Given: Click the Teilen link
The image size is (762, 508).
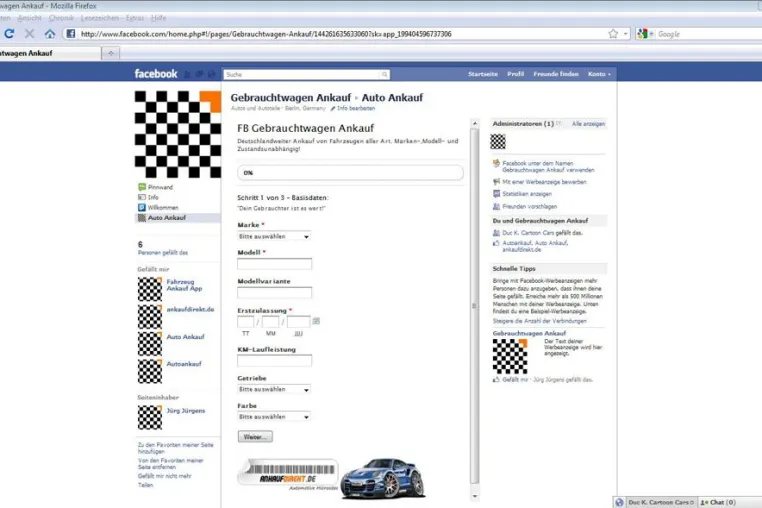Looking at the screenshot, I should coord(145,485).
